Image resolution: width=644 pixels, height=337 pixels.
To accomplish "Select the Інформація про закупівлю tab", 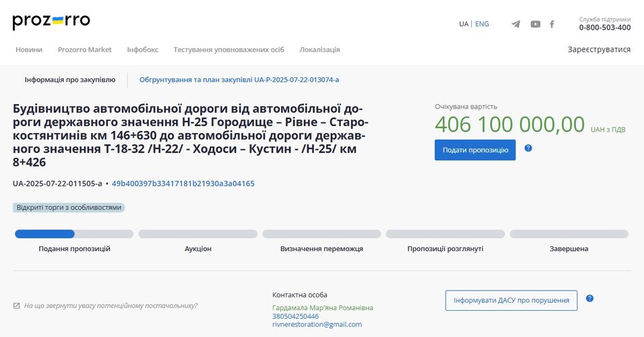I will [x=70, y=80].
